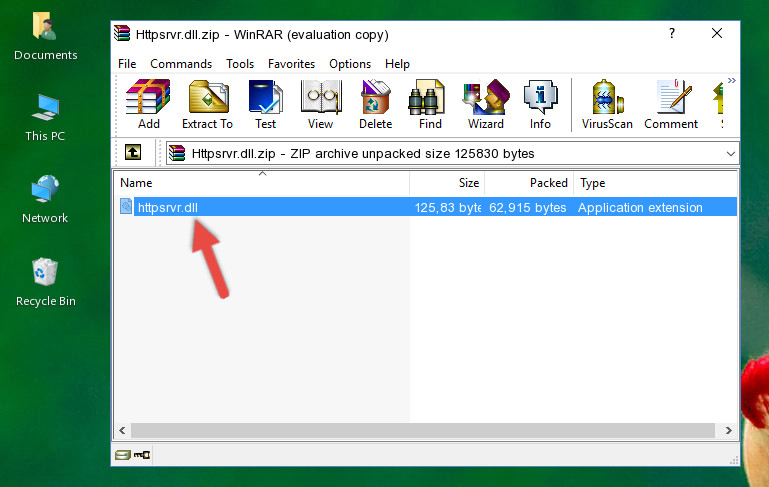Sort list by Packed column
Image resolution: width=769 pixels, height=487 pixels.
529,183
